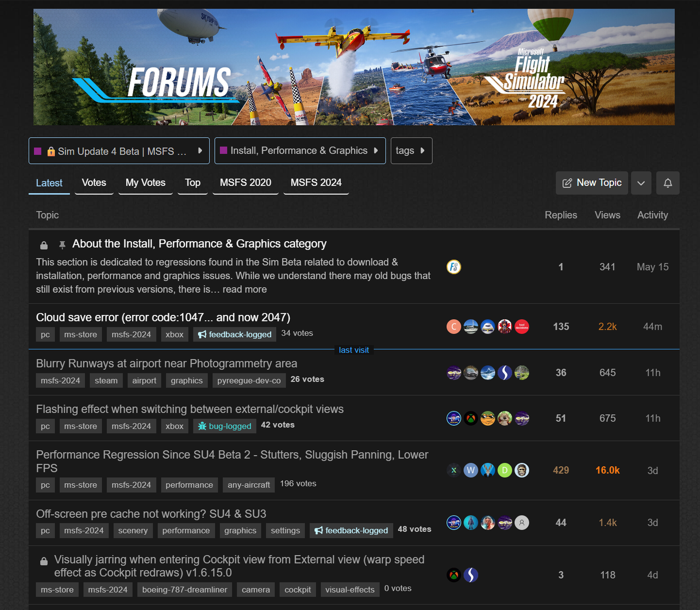Expand the tags filter dropdown

[411, 151]
